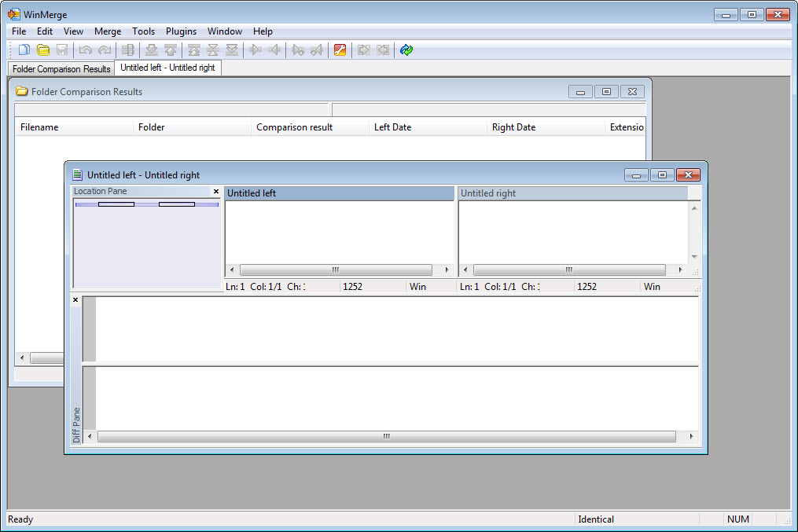Image resolution: width=798 pixels, height=532 pixels.
Task: Open the Plugins menu
Action: 181,31
